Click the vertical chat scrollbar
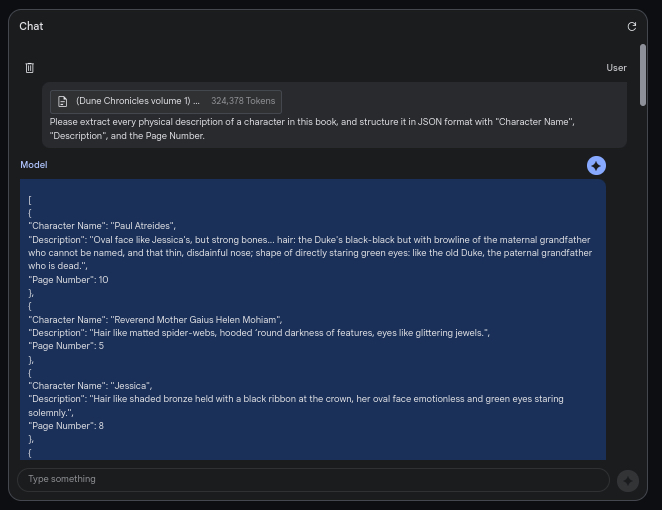This screenshot has height=510, width=662. [642, 75]
